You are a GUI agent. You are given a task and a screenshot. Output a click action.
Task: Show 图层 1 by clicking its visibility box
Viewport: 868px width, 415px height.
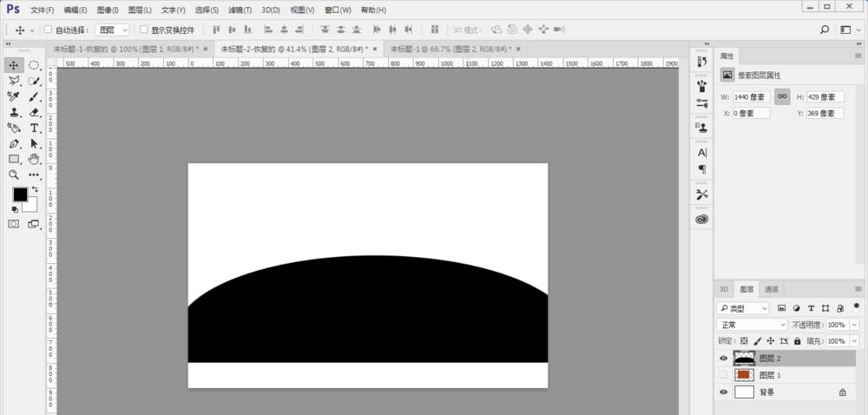point(724,375)
